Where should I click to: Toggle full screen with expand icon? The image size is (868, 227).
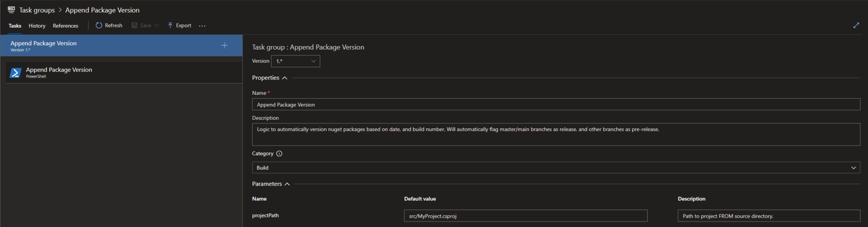pyautogui.click(x=856, y=25)
